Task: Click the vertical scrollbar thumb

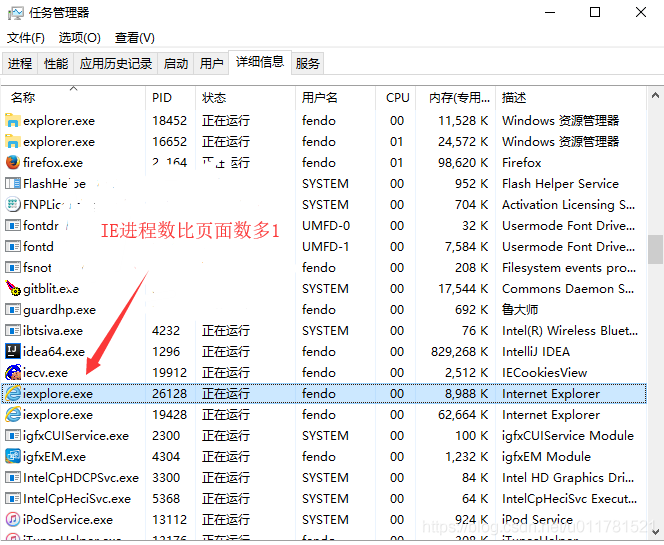Action: point(655,249)
